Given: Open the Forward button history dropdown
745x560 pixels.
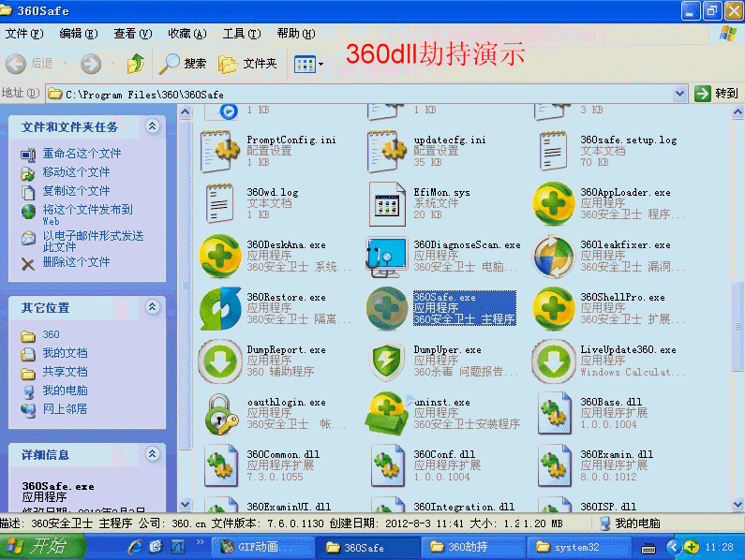Looking at the screenshot, I should pos(113,64).
